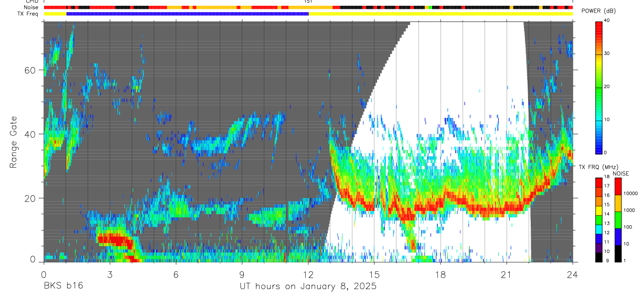Click the TX Freq row label at top left
Viewport: 644px width, 297px height.
pyautogui.click(x=29, y=13)
